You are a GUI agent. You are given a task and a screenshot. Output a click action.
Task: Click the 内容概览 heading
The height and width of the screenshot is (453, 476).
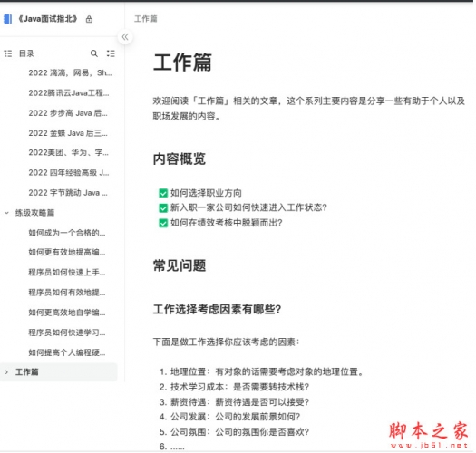coord(180,159)
